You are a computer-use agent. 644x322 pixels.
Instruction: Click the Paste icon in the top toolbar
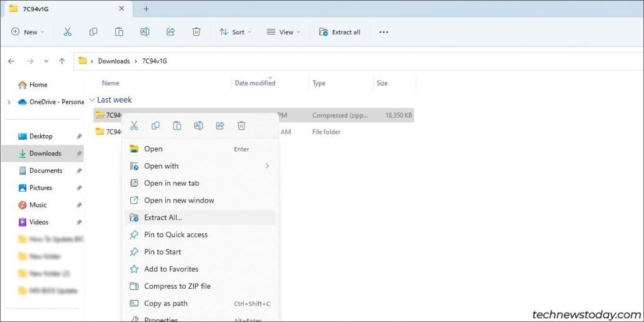(119, 32)
